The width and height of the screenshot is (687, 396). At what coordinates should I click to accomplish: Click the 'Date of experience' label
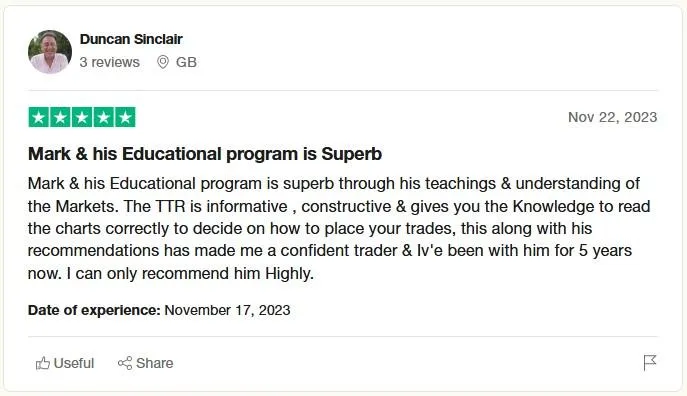click(x=94, y=310)
